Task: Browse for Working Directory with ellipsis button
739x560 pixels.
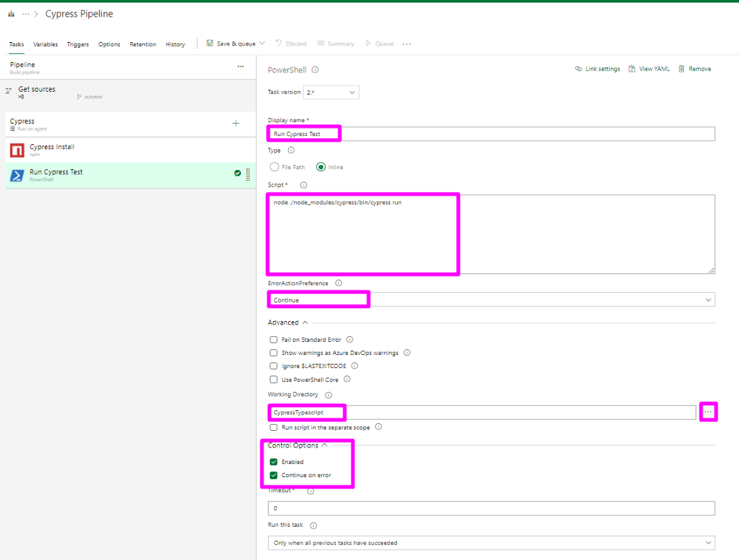Action: 708,412
